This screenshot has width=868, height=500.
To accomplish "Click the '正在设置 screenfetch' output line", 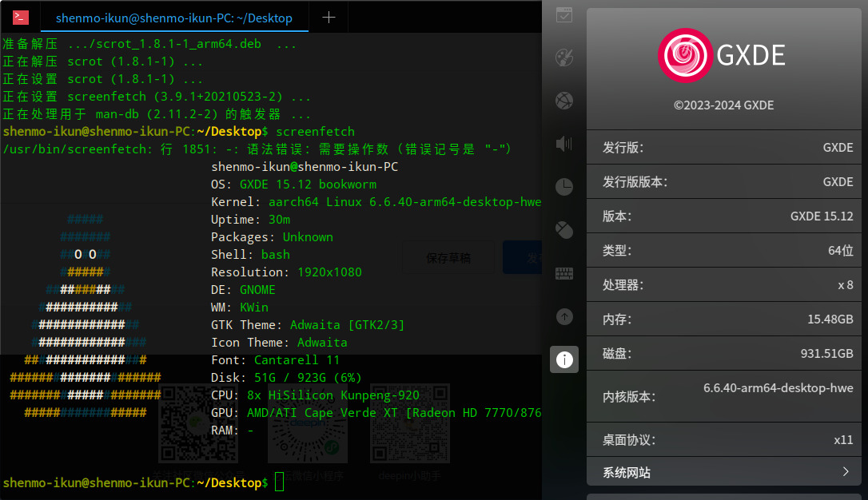I will (157, 97).
